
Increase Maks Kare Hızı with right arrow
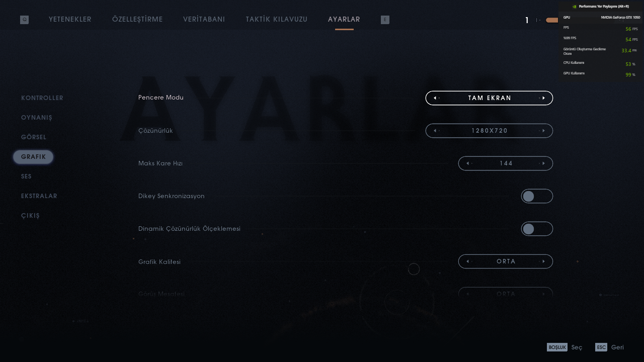click(x=543, y=163)
